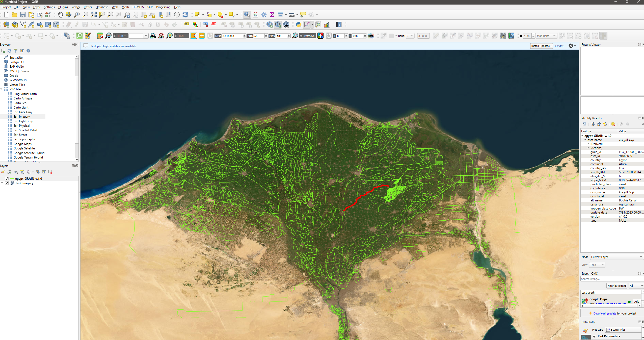Open the RGB band combination dropdown

(138, 36)
